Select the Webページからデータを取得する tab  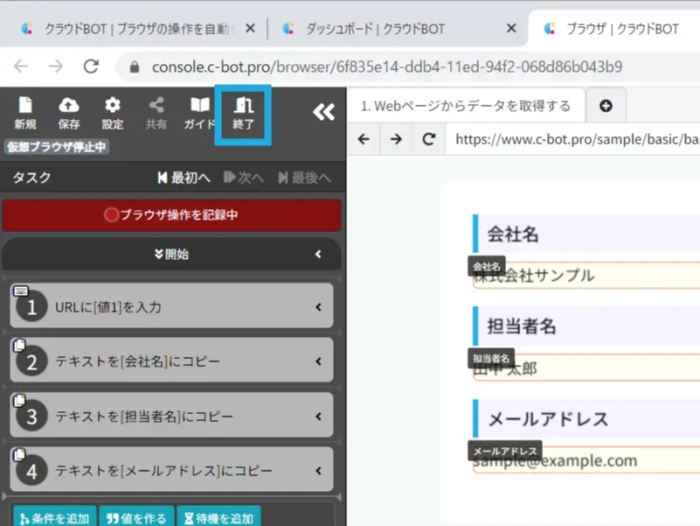pos(465,105)
